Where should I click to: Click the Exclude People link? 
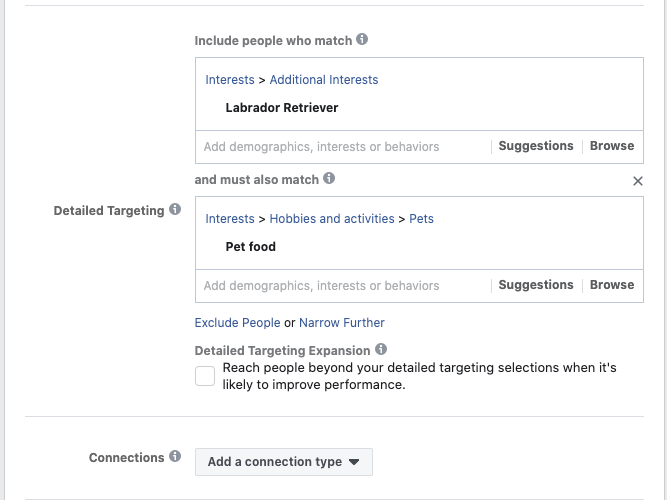[237, 323]
